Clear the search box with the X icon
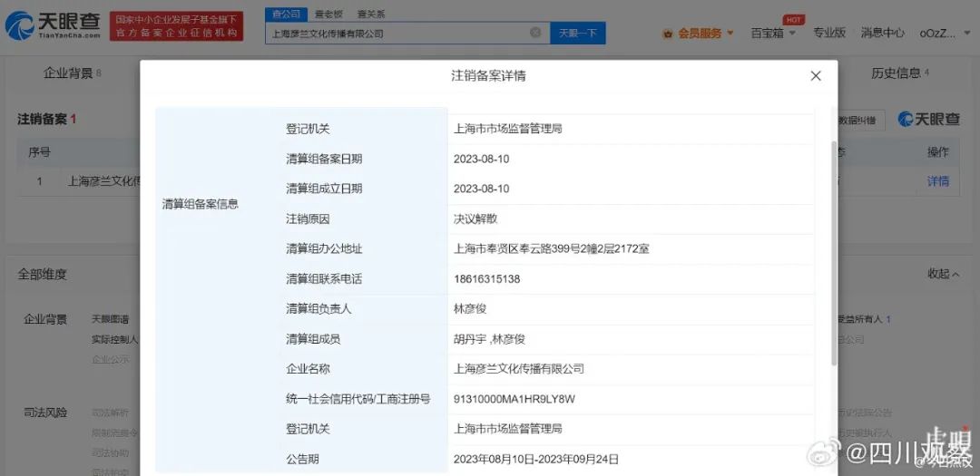Screen dimensions: 980x476 coord(535,33)
